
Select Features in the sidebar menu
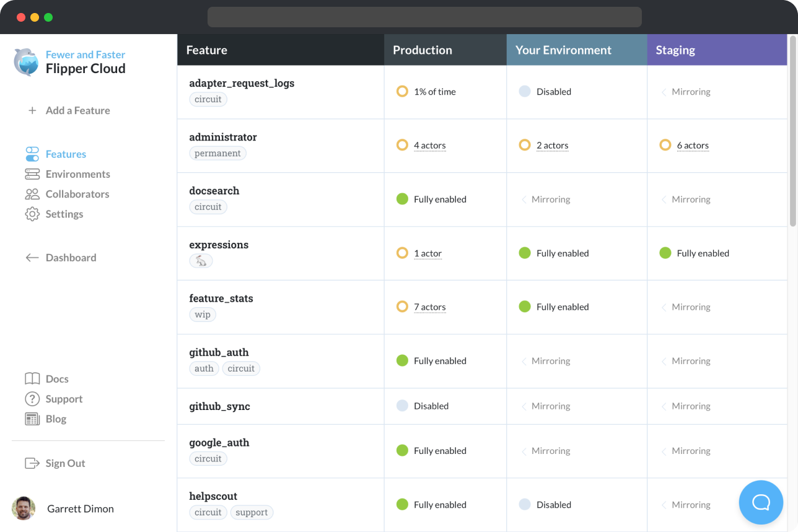coord(66,154)
